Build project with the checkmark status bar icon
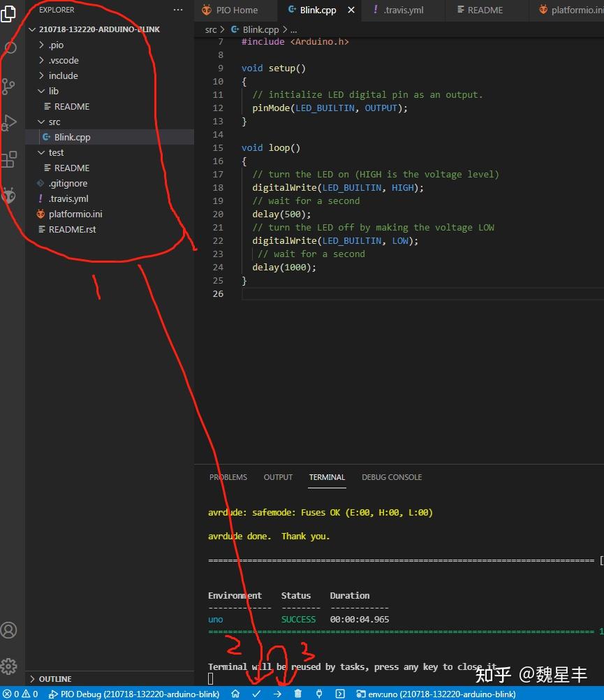The height and width of the screenshot is (700, 604). [256, 694]
